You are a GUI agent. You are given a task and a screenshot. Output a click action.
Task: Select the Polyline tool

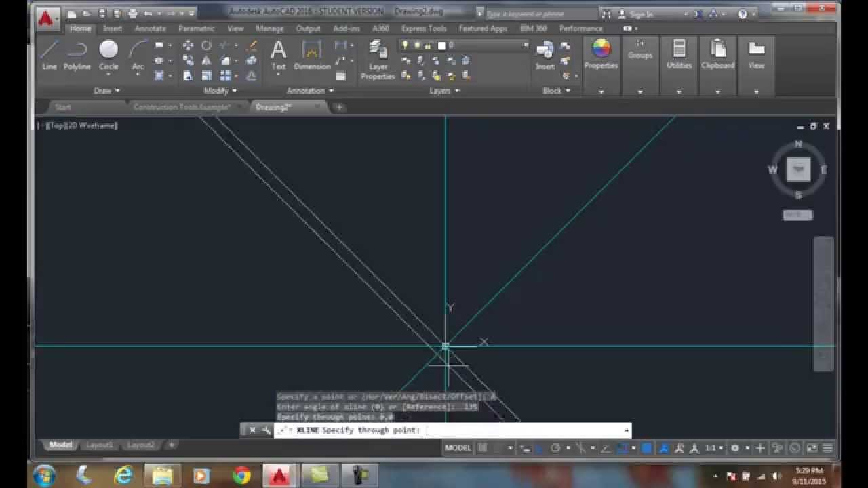77,56
